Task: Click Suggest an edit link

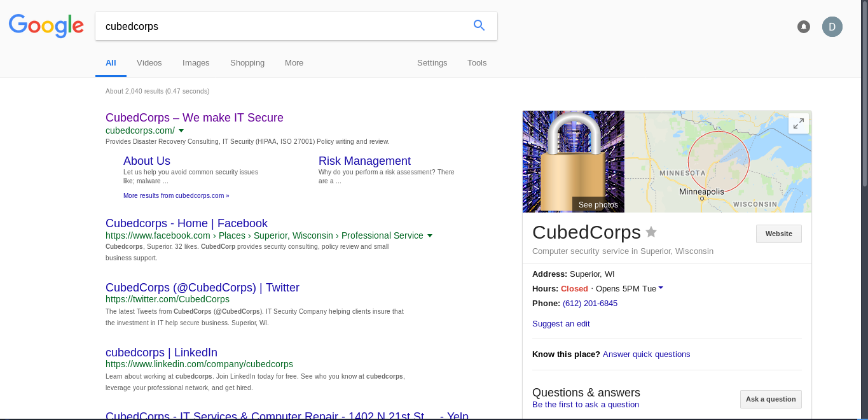Action: [x=561, y=324]
